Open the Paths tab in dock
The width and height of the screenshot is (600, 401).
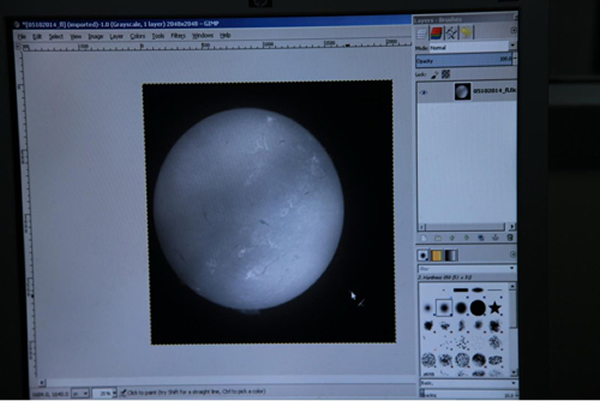click(451, 32)
